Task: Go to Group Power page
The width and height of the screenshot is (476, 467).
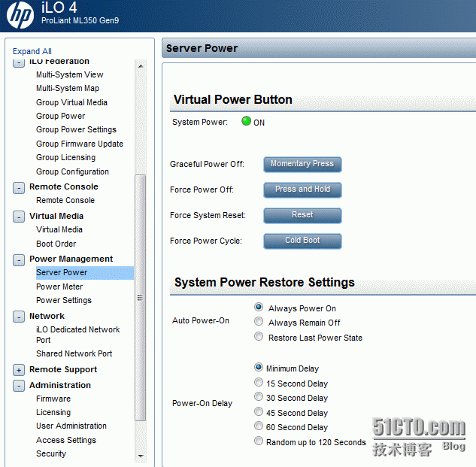Action: tap(60, 116)
